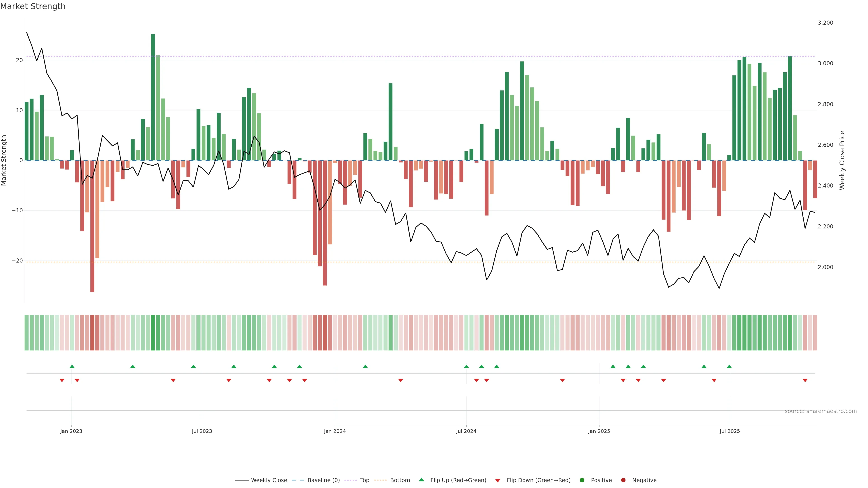Click the darkest red heatmap cell in early 2023
This screenshot has width=868, height=488.
tap(92, 333)
